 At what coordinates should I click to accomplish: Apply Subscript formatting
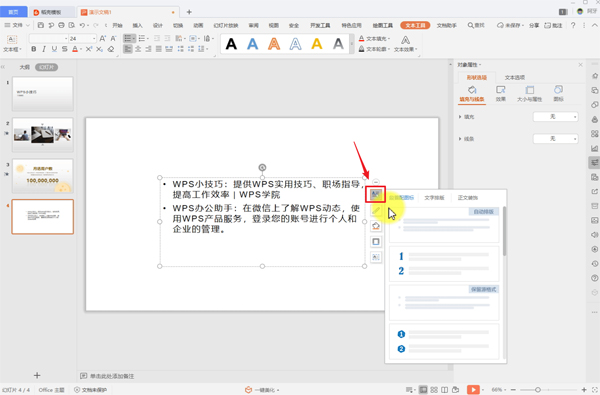[x=99, y=49]
